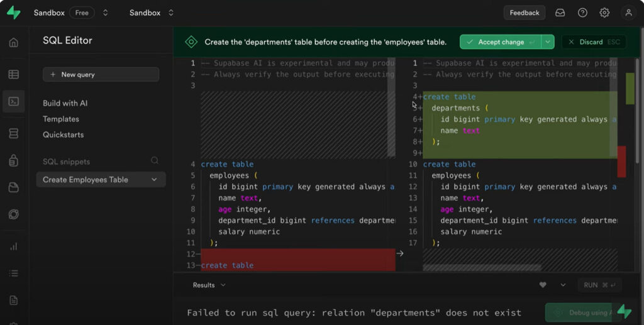Open the help question mark icon

click(x=582, y=13)
